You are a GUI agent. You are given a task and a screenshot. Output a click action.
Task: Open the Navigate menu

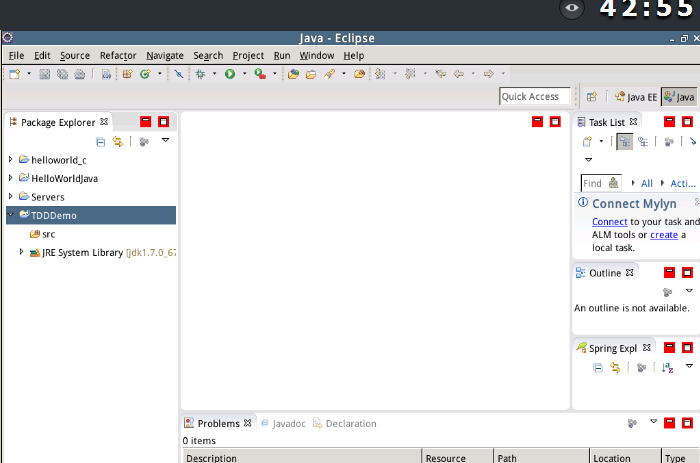[165, 55]
